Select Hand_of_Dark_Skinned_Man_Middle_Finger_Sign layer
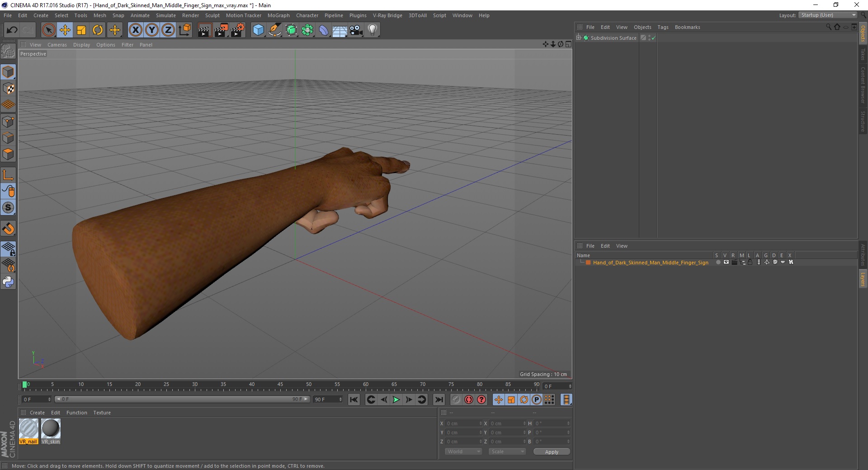The width and height of the screenshot is (868, 470). 651,263
